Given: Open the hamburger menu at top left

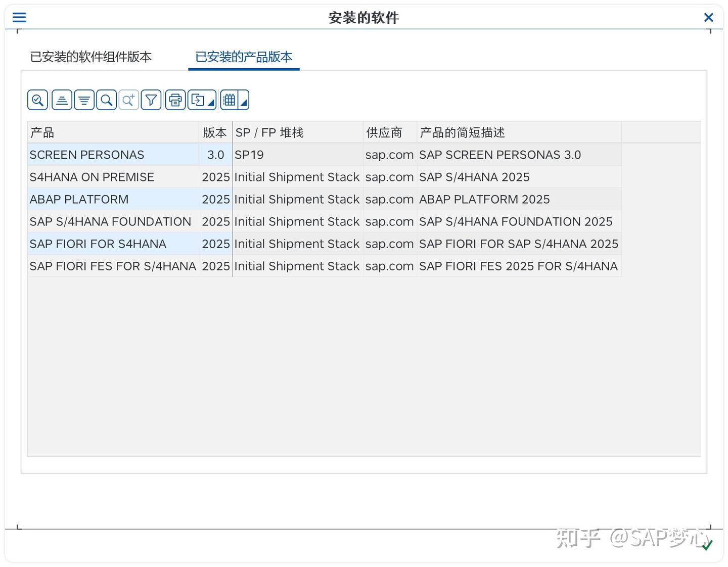Looking at the screenshot, I should point(19,17).
